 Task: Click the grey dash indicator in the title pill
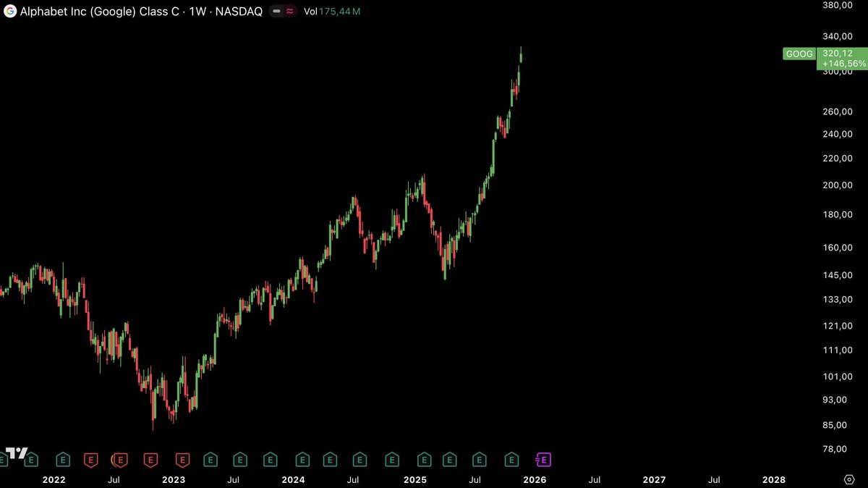coord(276,12)
